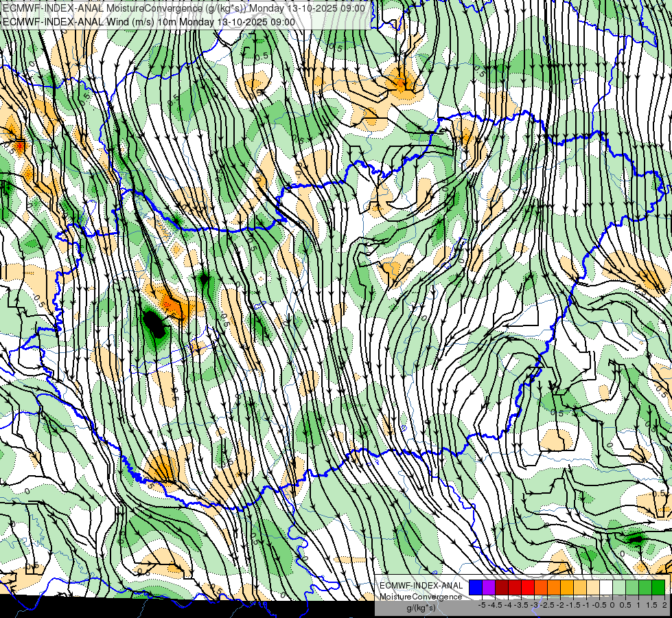The height and width of the screenshot is (618, 672).
Task: Click the Wind (m/s) 10m title line
Action: [x=148, y=22]
